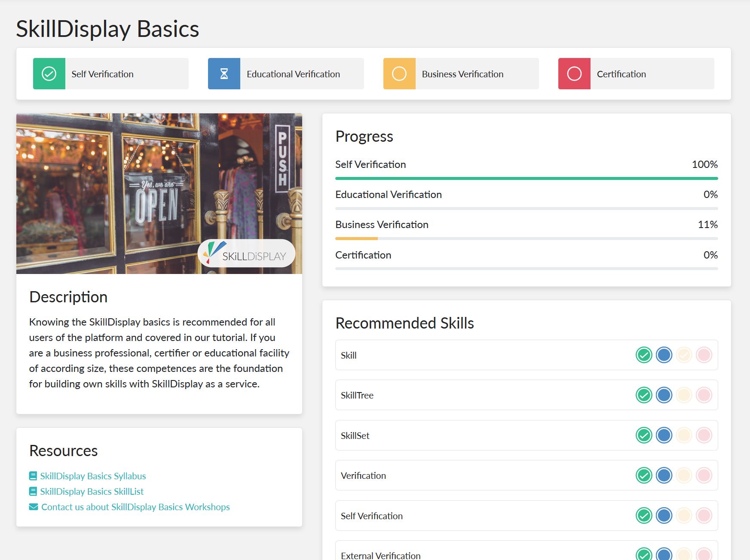Click the pink certification circle for Skill
This screenshot has height=560, width=750.
tap(704, 355)
